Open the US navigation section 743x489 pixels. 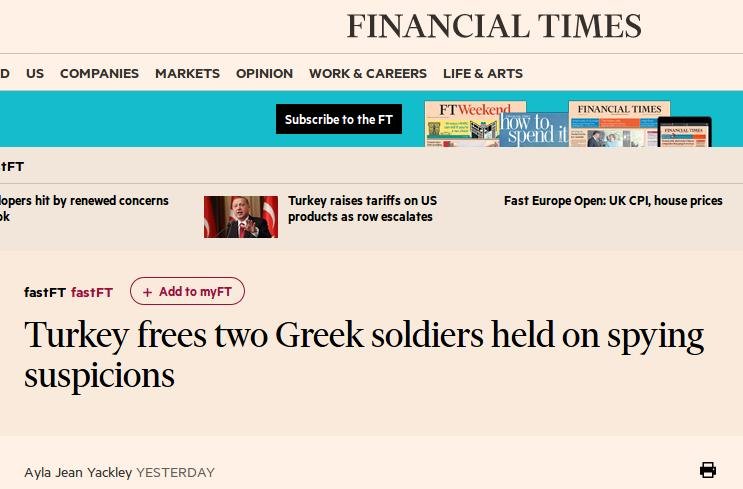click(x=35, y=73)
